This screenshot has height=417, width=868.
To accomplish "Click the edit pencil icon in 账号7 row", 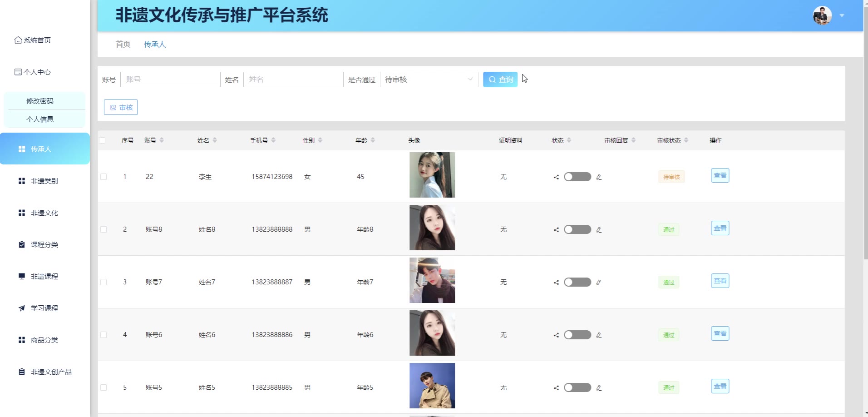I will coord(599,283).
